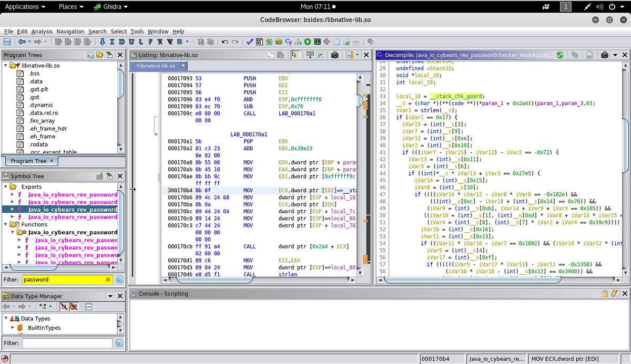The height and width of the screenshot is (364, 631).
Task: Click the Save icon in the toolbar
Action: click(x=7, y=41)
